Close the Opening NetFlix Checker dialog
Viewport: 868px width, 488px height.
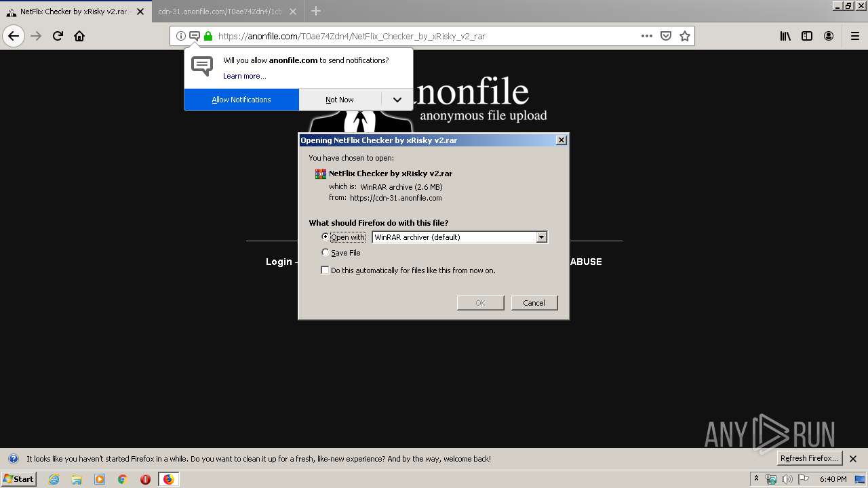point(561,140)
